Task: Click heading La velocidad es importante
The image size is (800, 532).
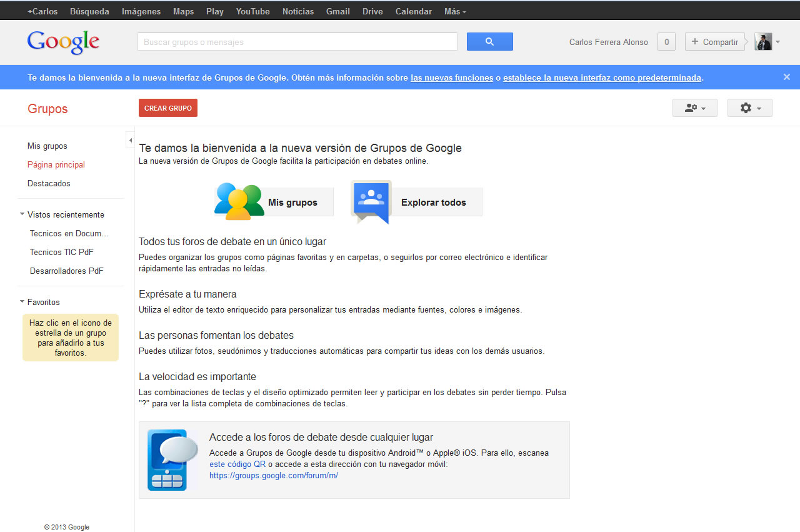Action: click(x=197, y=376)
